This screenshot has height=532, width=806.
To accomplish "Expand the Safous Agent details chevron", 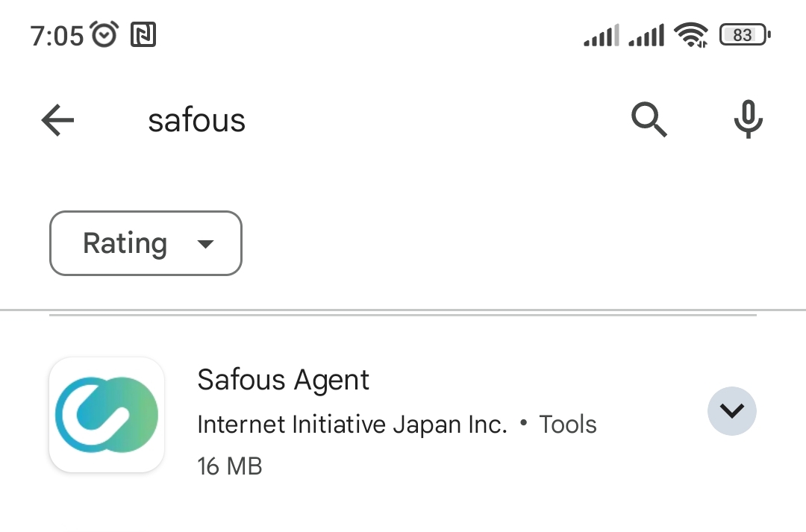I will [731, 410].
